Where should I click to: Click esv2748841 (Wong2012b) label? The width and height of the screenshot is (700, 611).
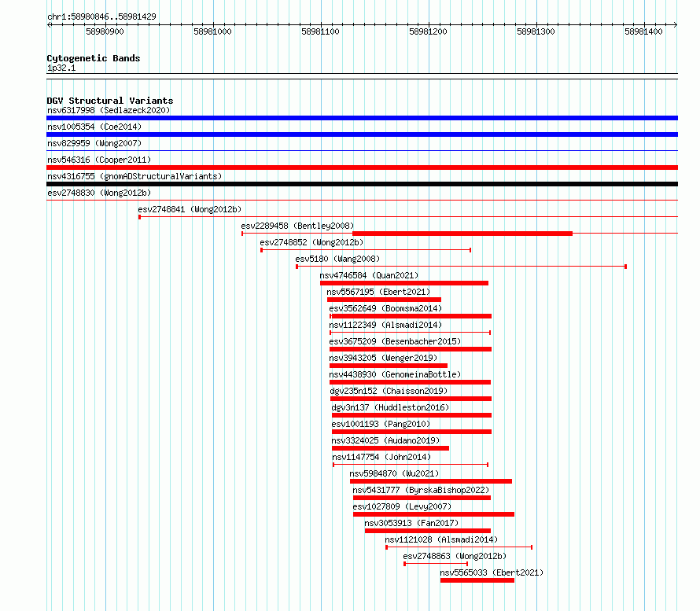coord(190,209)
